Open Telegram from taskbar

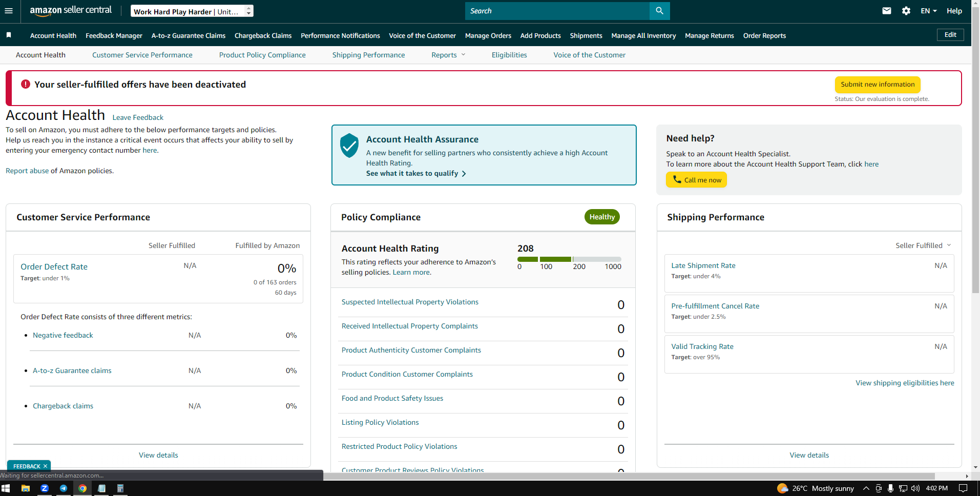(x=64, y=488)
